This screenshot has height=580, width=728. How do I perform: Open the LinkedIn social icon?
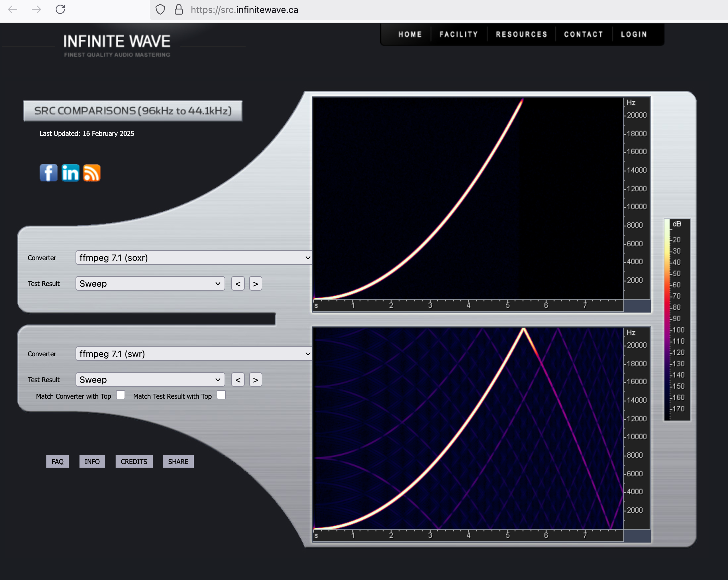pyautogui.click(x=70, y=173)
